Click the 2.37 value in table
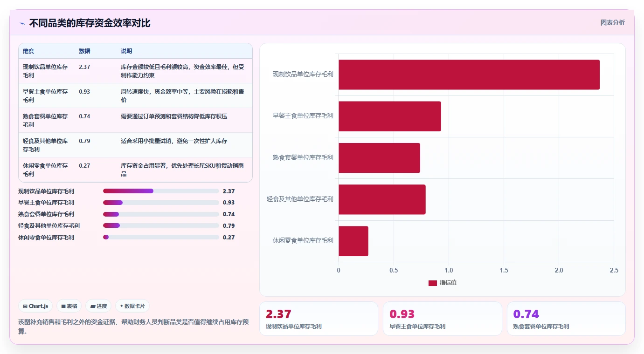 (84, 67)
